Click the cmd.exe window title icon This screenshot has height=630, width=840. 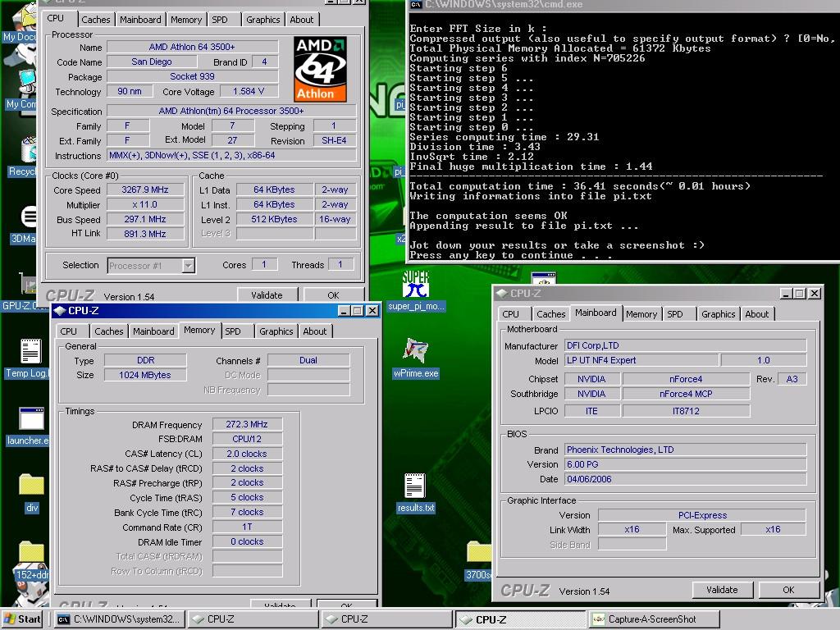coord(416,4)
